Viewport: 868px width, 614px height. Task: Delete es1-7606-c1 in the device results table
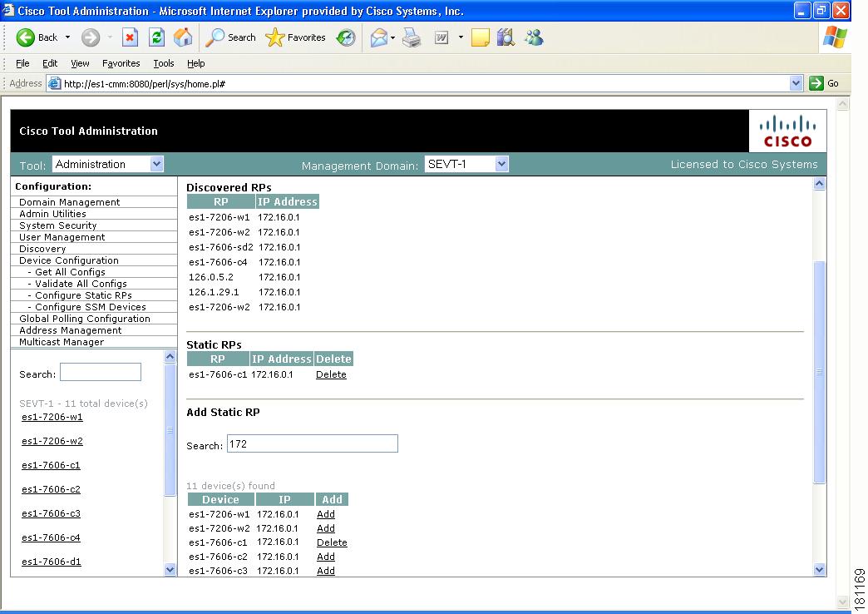332,542
